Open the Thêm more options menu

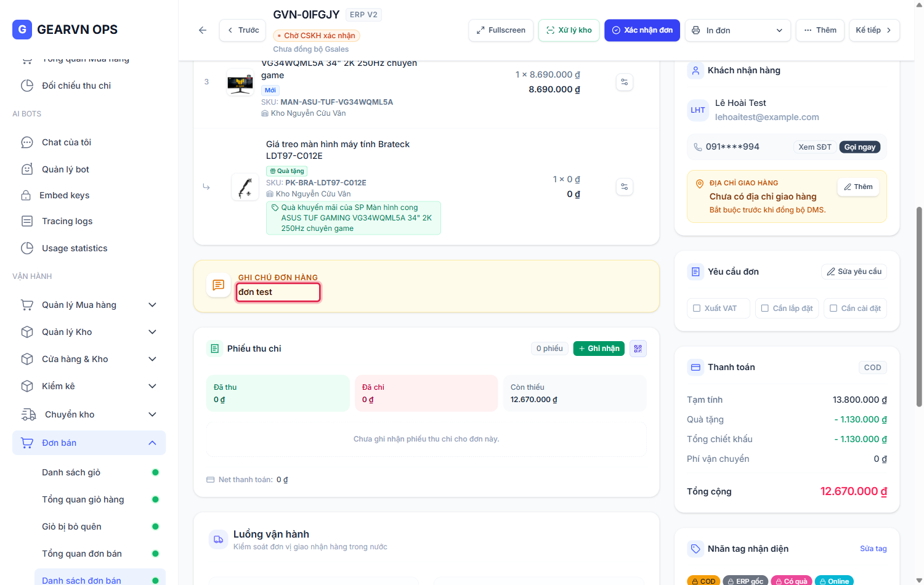click(x=820, y=30)
